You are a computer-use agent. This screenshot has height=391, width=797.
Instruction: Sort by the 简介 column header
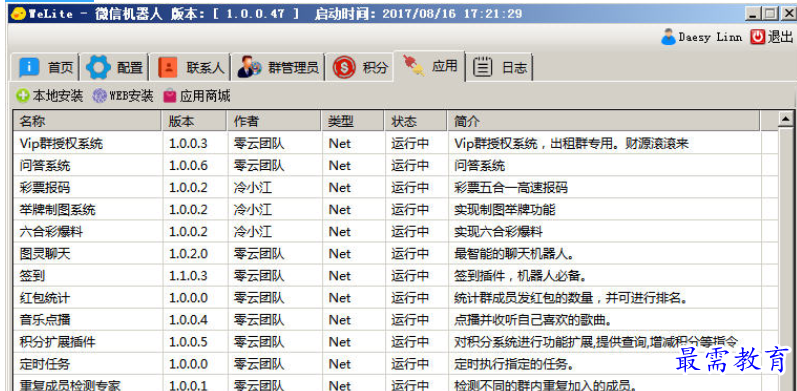pos(603,122)
